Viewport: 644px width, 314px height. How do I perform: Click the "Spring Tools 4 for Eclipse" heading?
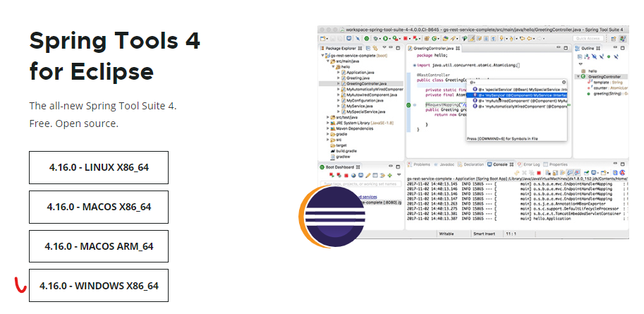pos(114,56)
